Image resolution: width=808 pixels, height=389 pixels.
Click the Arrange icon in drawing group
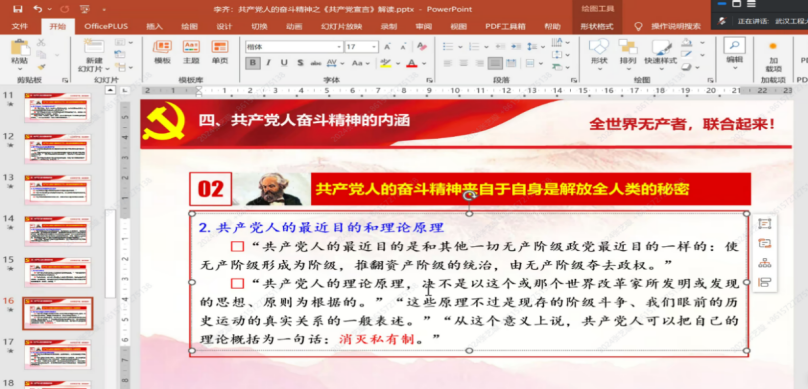[628, 47]
